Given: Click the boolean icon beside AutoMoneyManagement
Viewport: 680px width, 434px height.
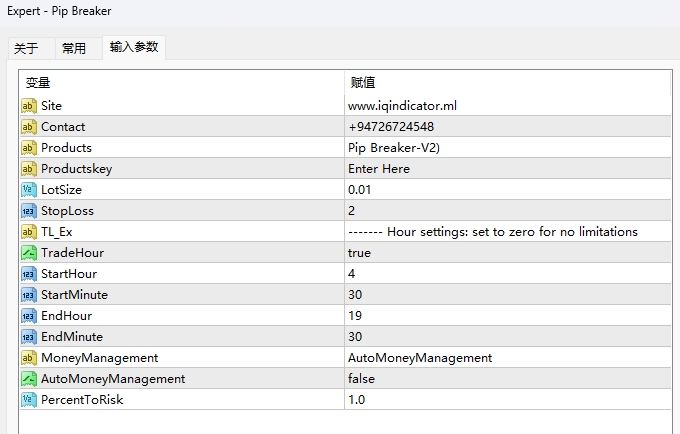Looking at the screenshot, I should [28, 378].
